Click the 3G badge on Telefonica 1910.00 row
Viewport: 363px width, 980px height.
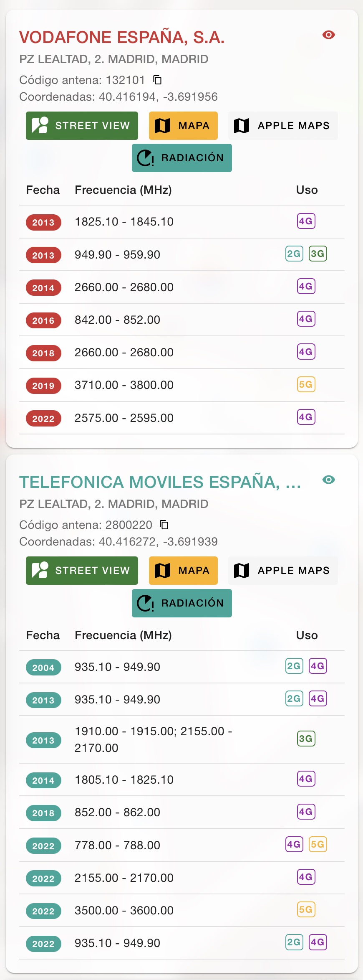306,739
